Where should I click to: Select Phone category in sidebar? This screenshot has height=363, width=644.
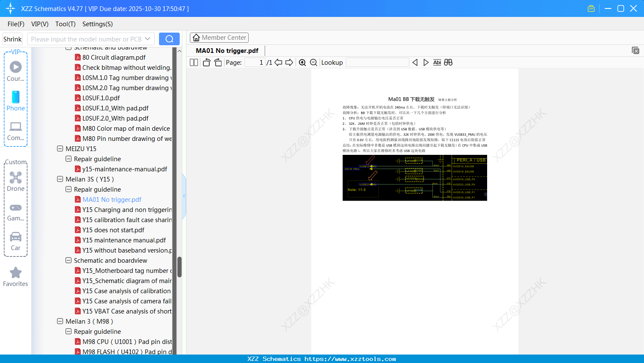(16, 101)
